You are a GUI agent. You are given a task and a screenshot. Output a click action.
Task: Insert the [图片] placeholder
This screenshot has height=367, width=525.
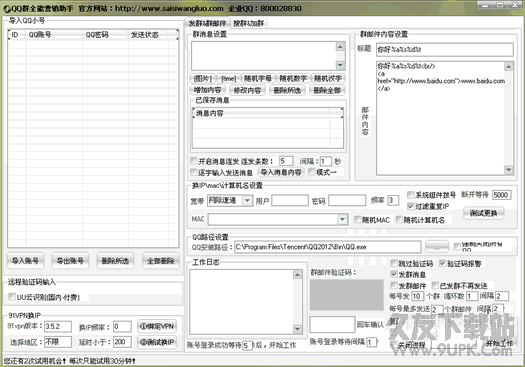203,78
